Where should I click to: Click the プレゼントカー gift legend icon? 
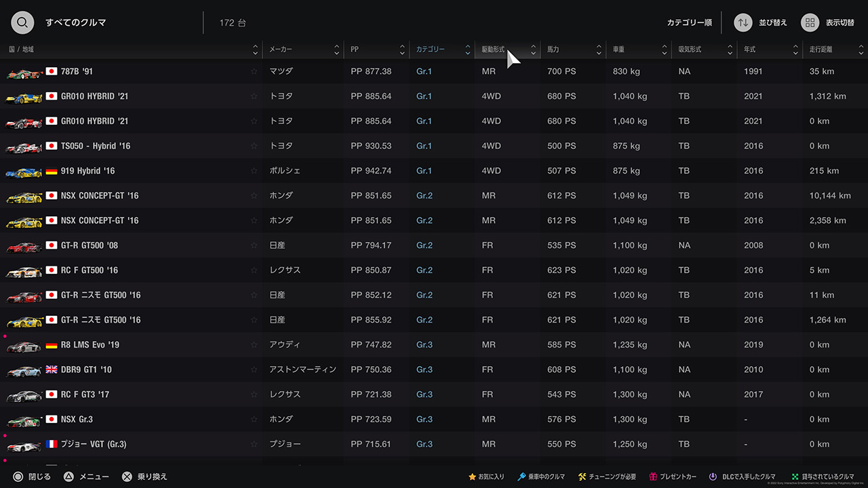[x=653, y=476]
